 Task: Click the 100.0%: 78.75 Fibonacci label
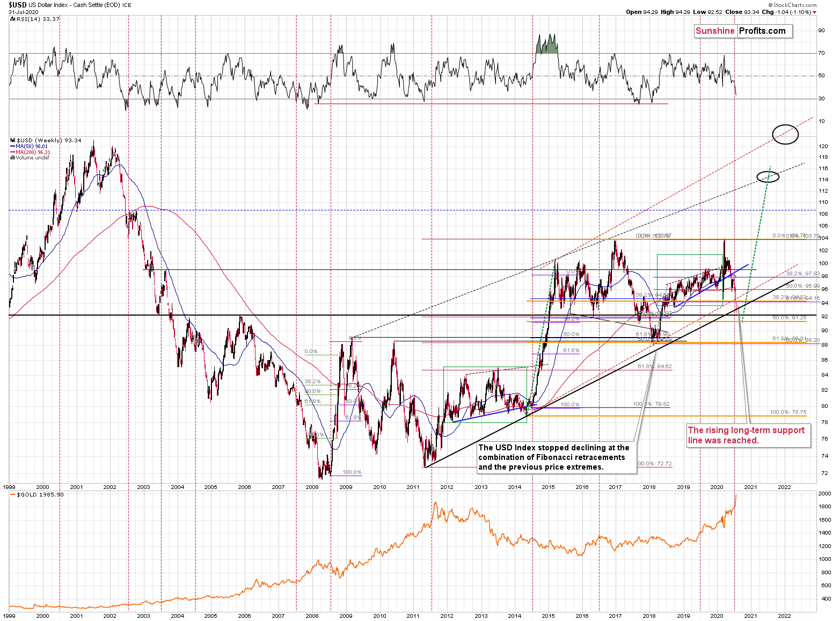tap(788, 412)
